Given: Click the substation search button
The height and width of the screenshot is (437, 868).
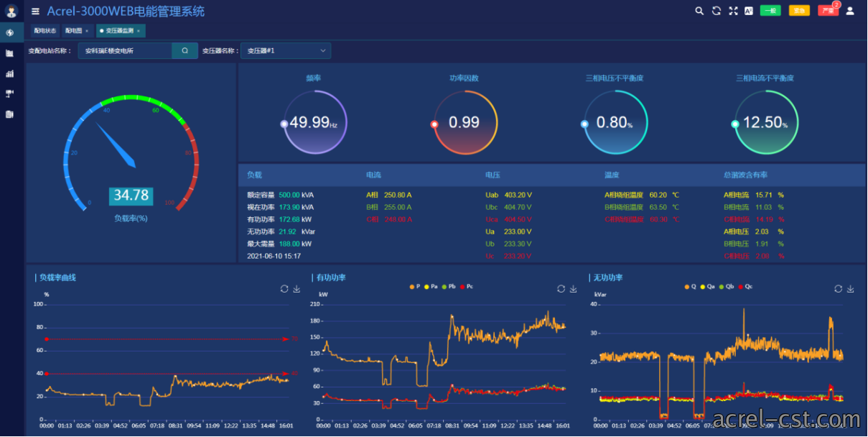Looking at the screenshot, I should tap(185, 51).
